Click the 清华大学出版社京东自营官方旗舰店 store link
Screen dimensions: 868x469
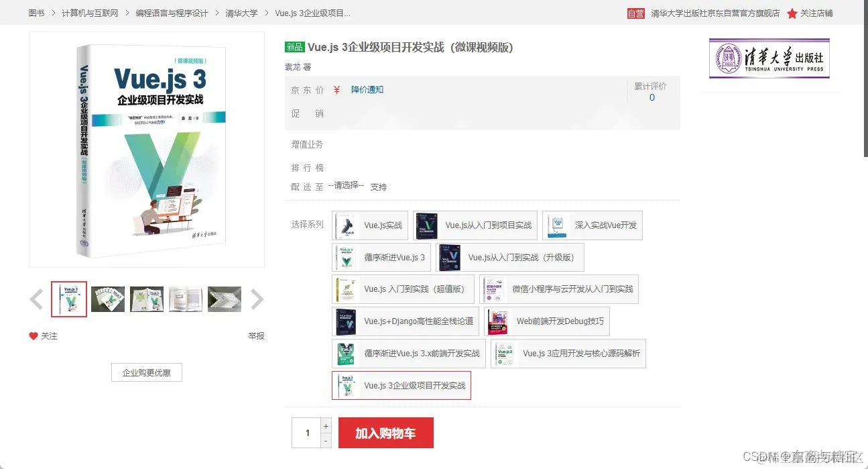tap(712, 13)
